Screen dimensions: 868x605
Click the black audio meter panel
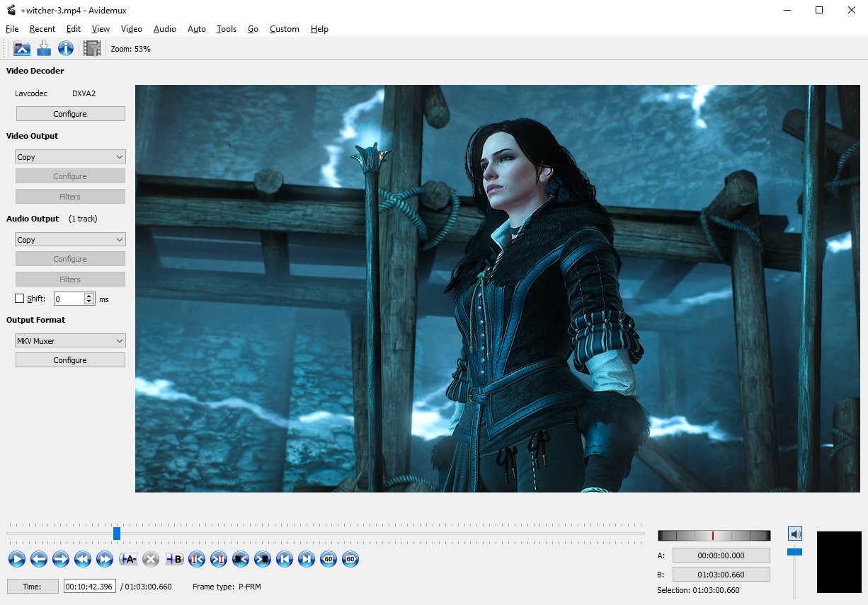tap(839, 562)
